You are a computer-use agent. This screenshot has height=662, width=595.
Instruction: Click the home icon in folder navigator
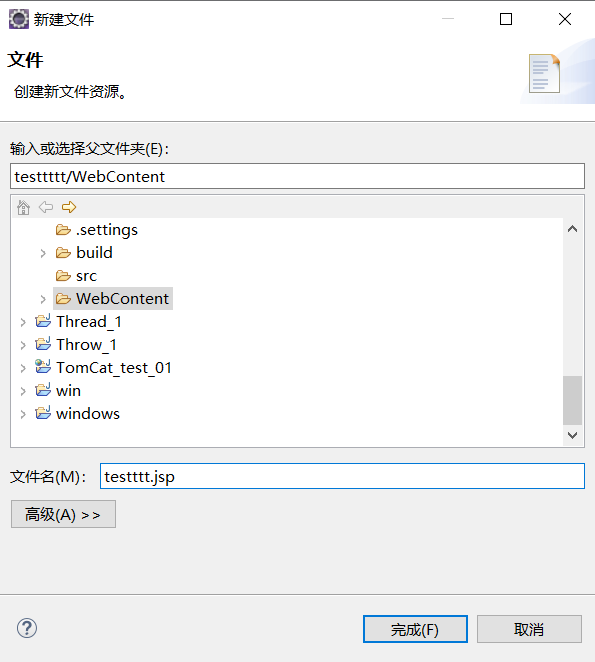[x=23, y=207]
